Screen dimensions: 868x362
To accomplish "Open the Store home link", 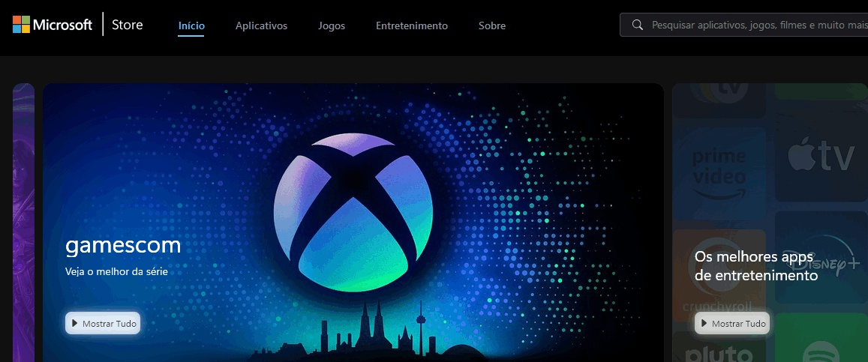I will coord(128,25).
